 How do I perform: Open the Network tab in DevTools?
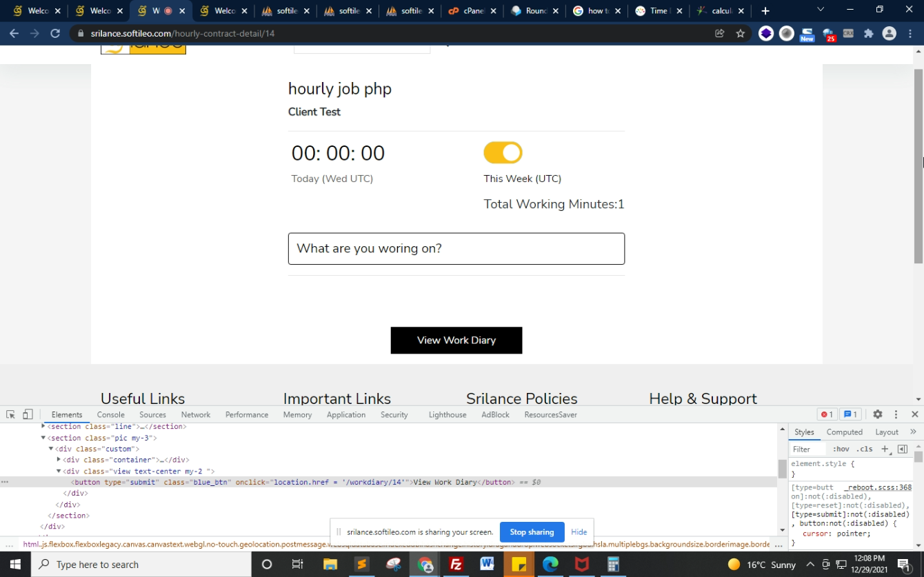[196, 414]
